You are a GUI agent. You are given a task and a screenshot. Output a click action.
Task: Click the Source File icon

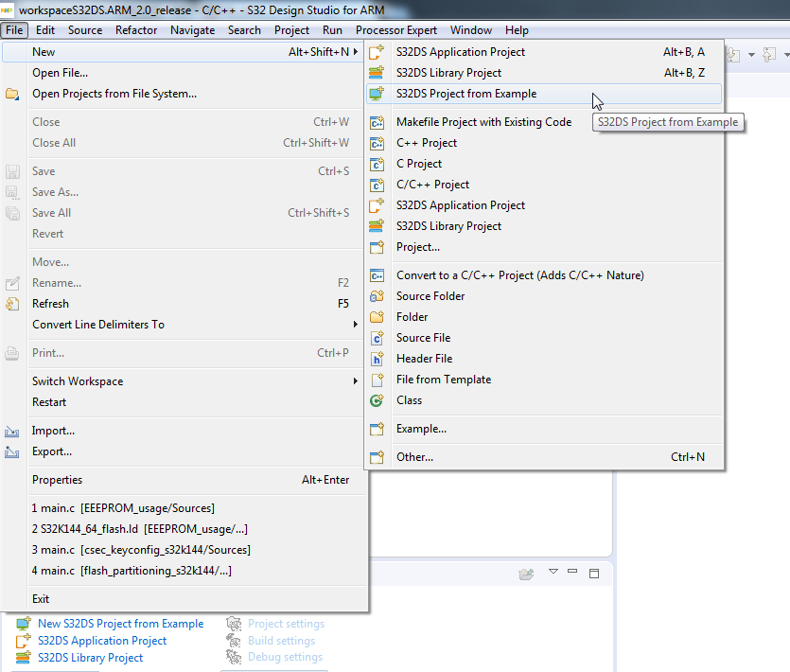pos(377,338)
